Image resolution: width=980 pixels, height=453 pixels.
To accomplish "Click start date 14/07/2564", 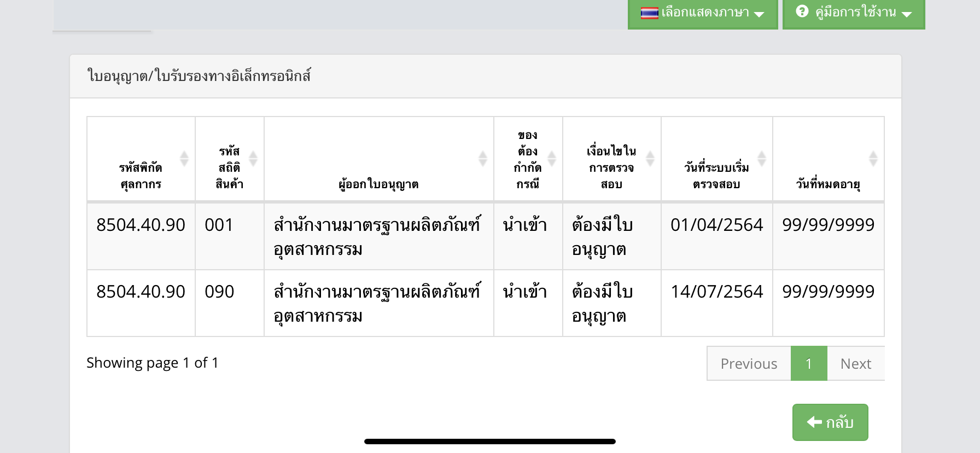I will tap(717, 292).
